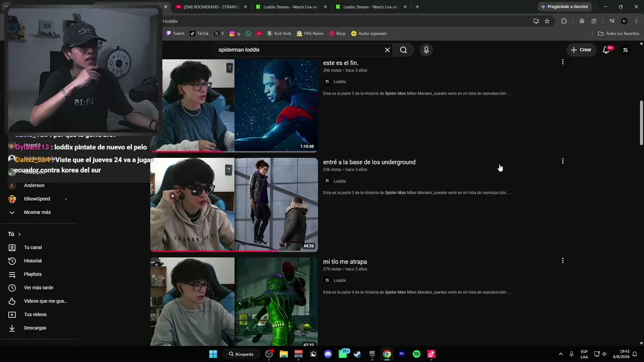This screenshot has height=362, width=644.
Task: Open the ig Instagram bookmark
Action: [x=235, y=33]
